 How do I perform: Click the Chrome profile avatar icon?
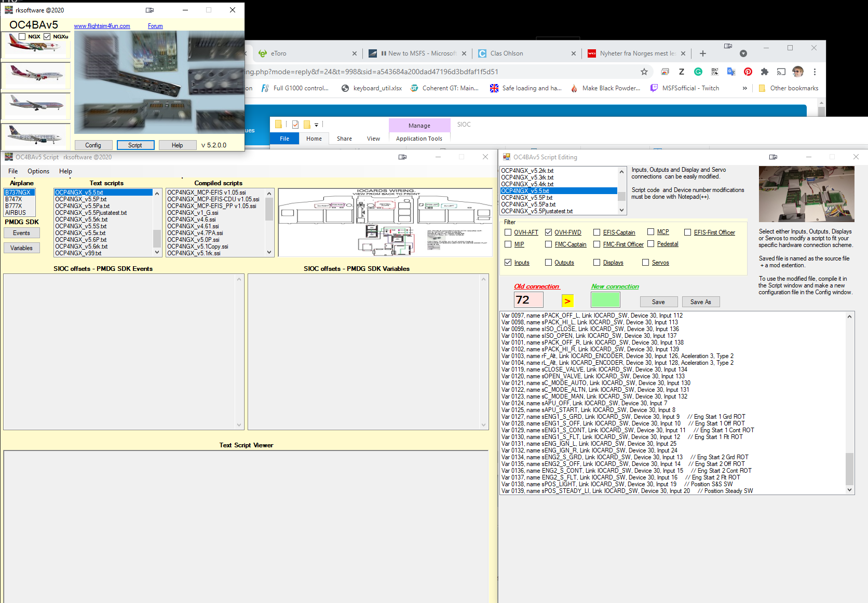click(x=798, y=72)
